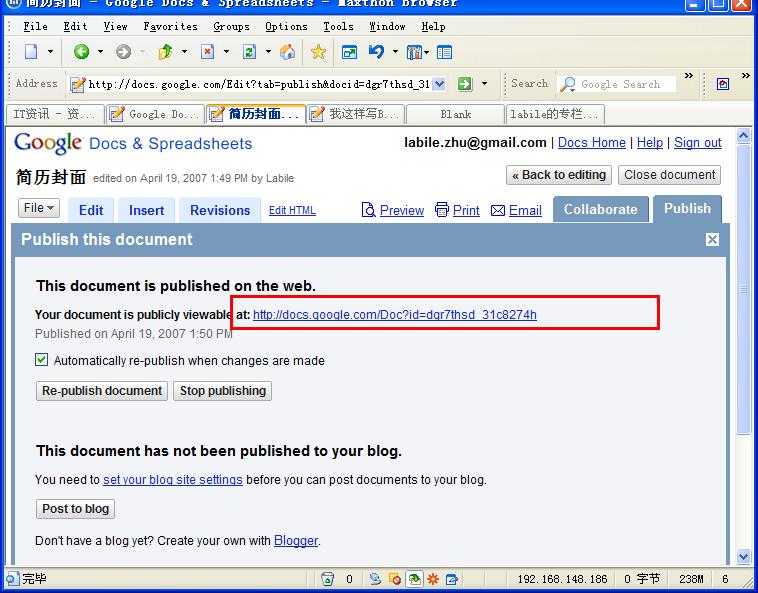758x593 pixels.
Task: Click the tools/utilities toolbar icon
Action: (x=415, y=52)
